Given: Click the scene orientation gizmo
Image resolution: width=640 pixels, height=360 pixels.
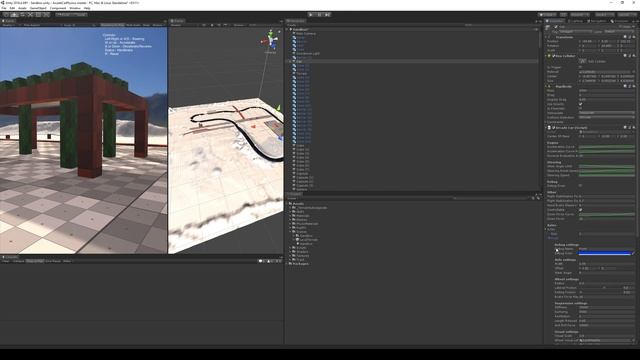Looking at the screenshot, I should 271,40.
